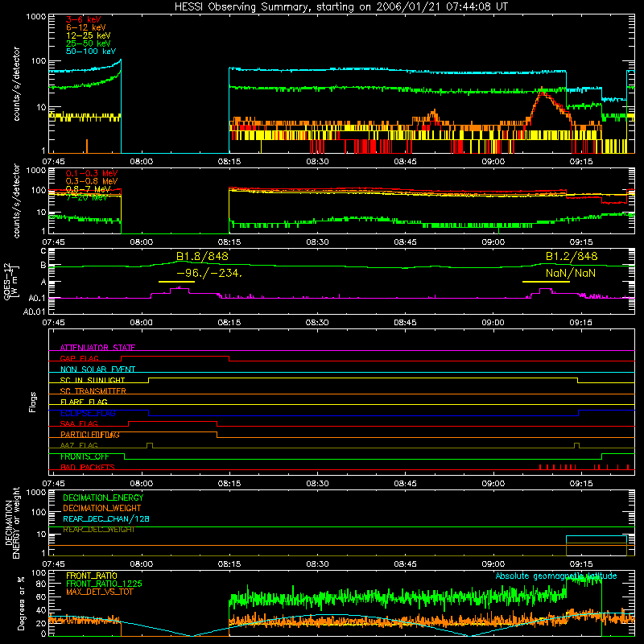Click the 08:30 time label under Flags panel

317,484
